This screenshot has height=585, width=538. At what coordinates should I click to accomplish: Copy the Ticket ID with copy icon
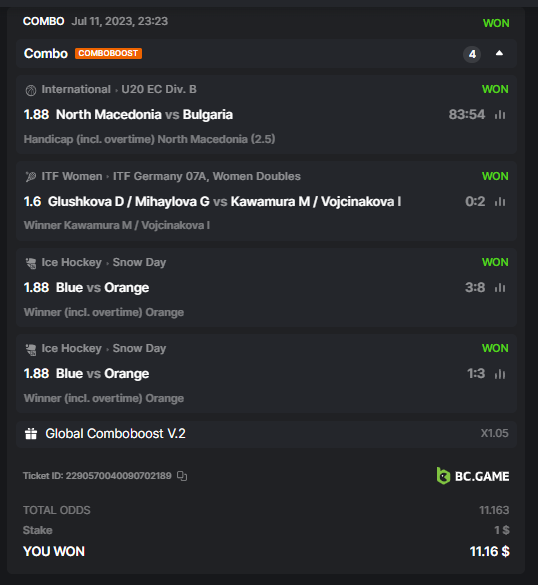(x=182, y=476)
